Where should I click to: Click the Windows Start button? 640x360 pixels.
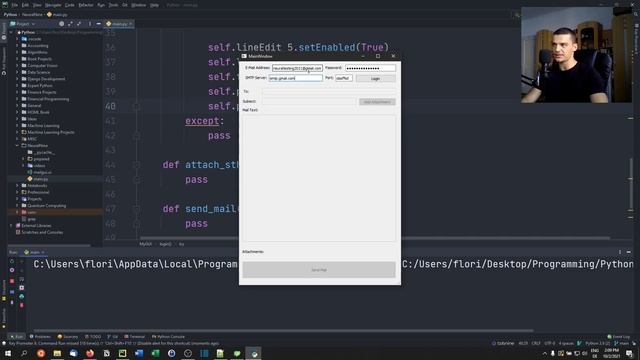[x=8, y=353]
